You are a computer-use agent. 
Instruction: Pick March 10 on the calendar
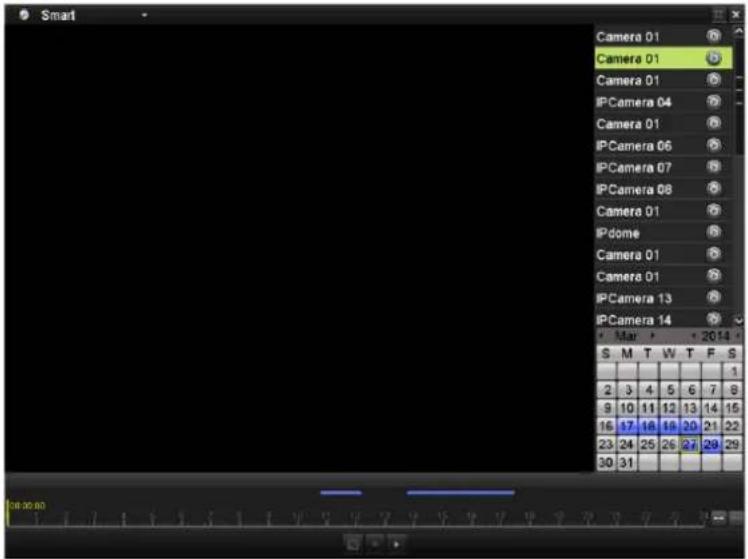(627, 408)
